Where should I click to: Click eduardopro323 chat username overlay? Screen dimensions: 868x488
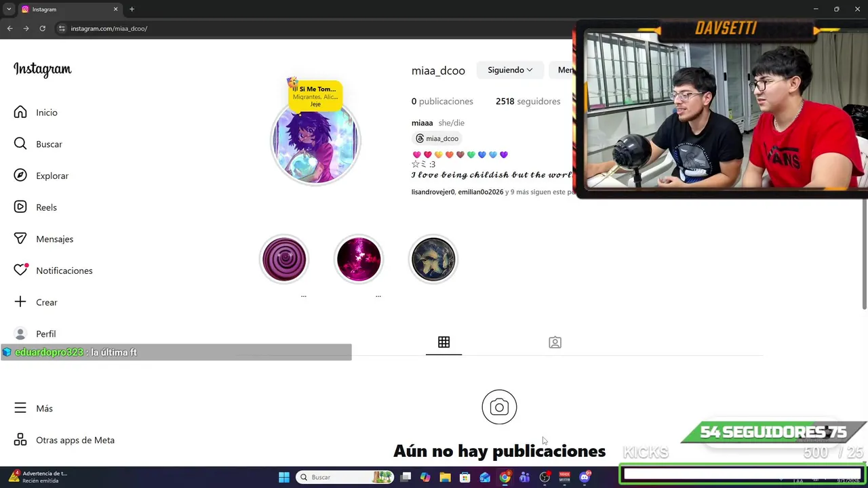[49, 352]
